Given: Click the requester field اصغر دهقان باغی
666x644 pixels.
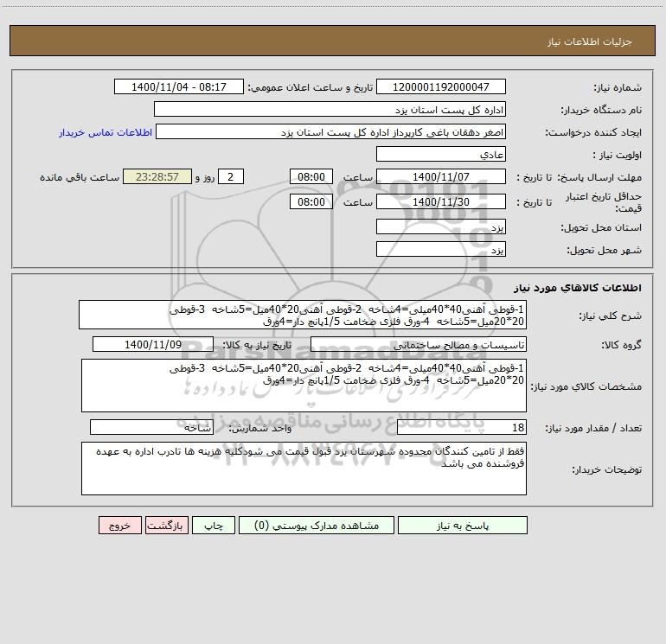Looking at the screenshot, I should (331, 131).
